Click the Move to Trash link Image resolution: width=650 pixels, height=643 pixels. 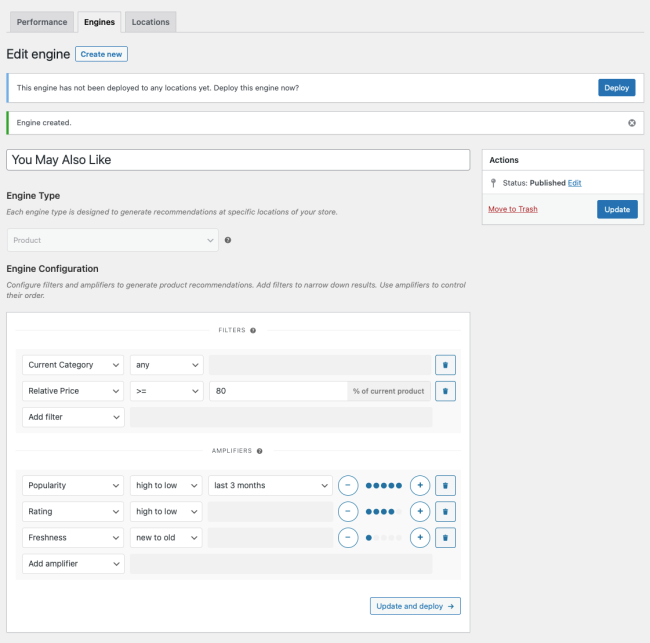513,209
